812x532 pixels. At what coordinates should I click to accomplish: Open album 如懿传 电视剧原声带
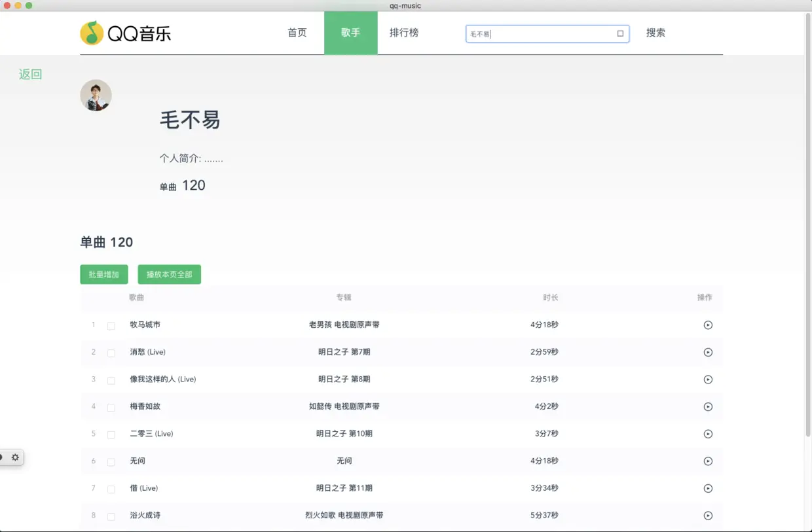(x=344, y=407)
